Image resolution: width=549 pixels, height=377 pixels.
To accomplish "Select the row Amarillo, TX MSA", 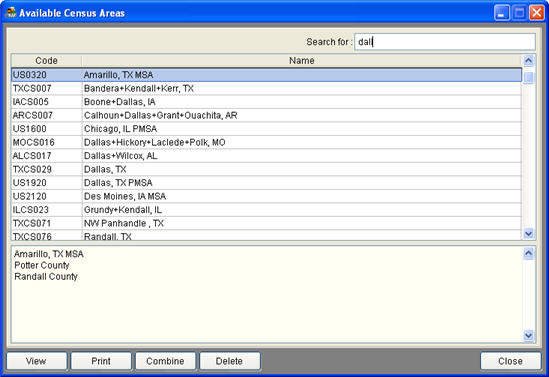I will pos(266,75).
